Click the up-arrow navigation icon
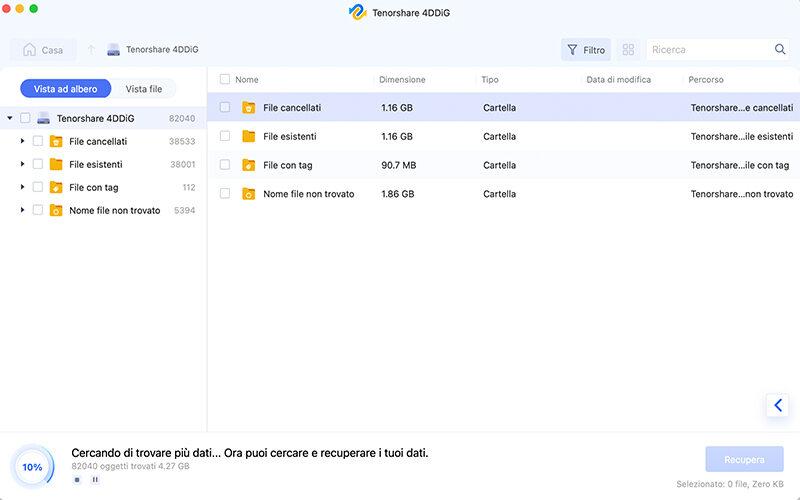The width and height of the screenshot is (800, 500). (x=91, y=50)
